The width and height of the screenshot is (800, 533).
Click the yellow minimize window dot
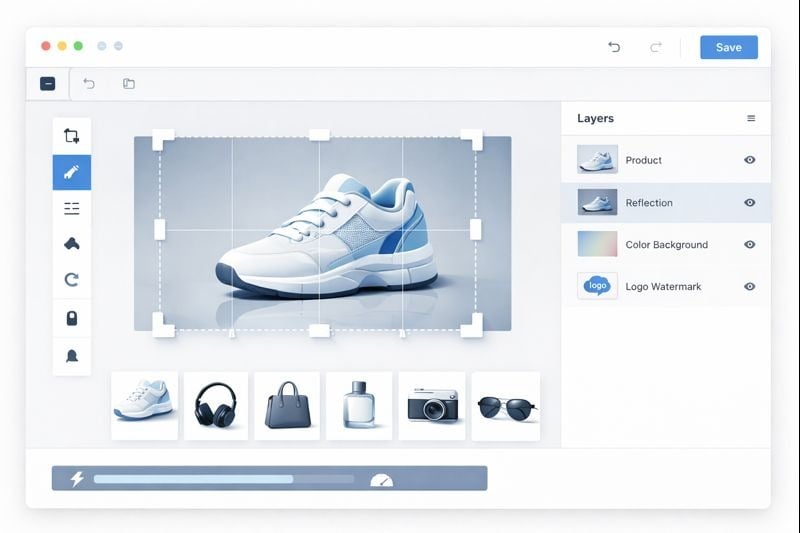(62, 46)
